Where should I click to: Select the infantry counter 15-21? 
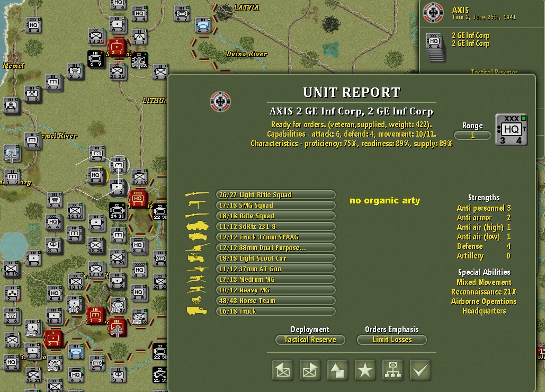click(33, 375)
